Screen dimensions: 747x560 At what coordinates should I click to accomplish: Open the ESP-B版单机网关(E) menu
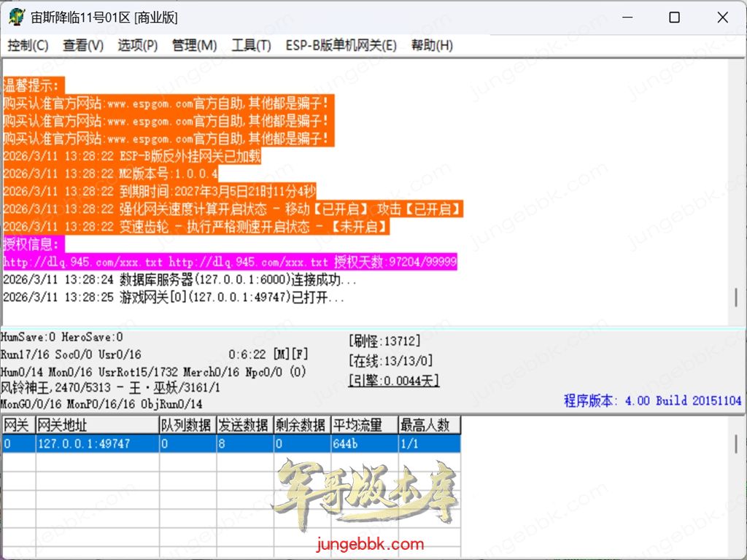(341, 45)
